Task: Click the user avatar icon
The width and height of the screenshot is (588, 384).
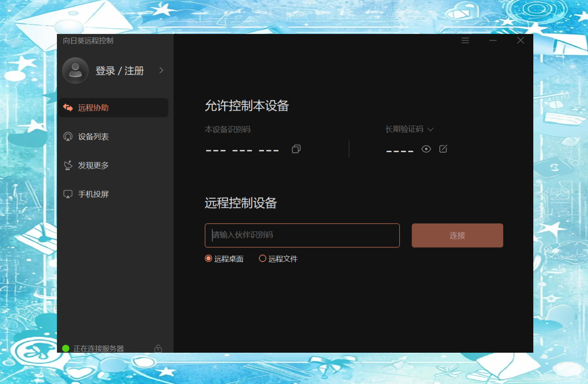Action: tap(75, 71)
